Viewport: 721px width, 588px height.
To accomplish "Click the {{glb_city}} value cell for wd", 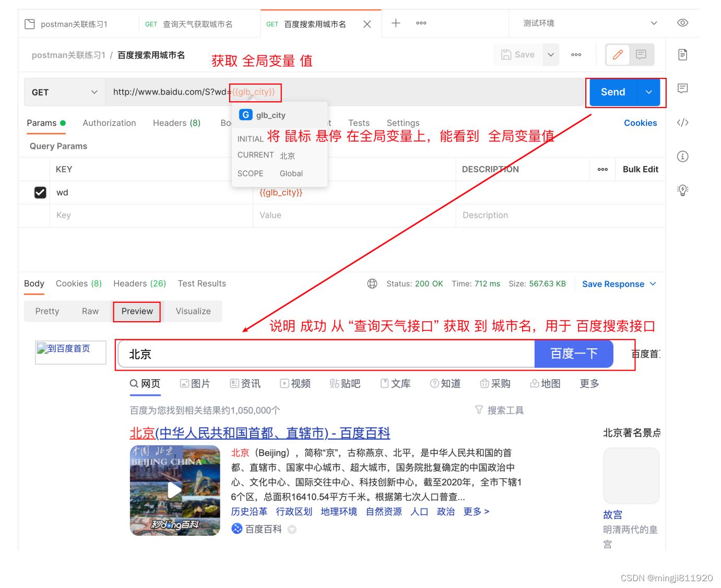I will [354, 193].
